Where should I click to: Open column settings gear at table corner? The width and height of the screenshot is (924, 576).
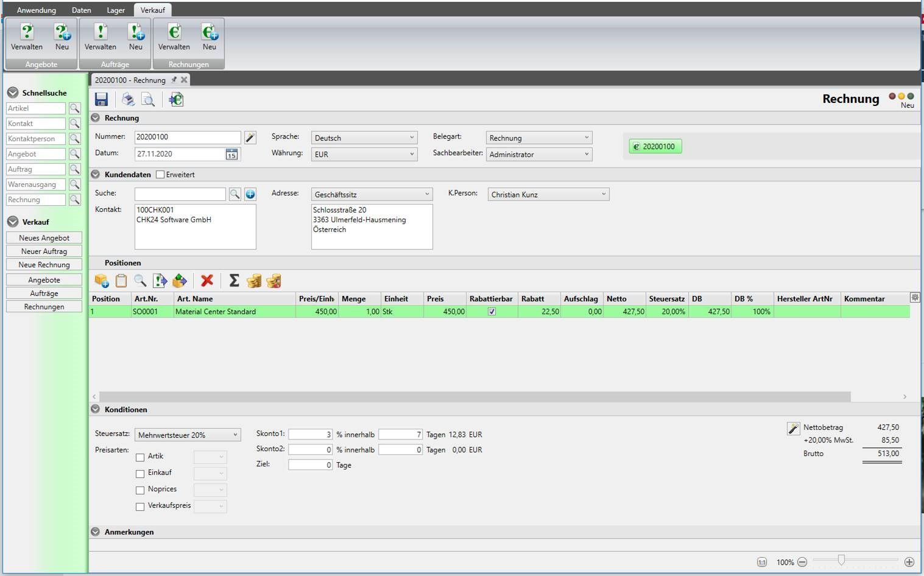915,298
